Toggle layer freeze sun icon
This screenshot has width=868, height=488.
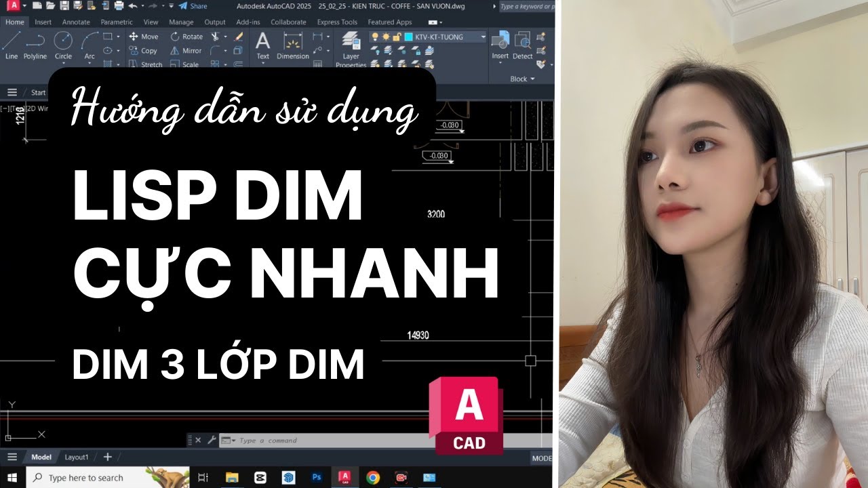point(386,37)
